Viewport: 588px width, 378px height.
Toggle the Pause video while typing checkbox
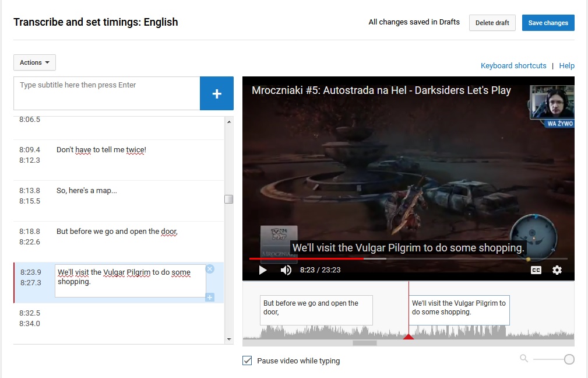(x=247, y=360)
